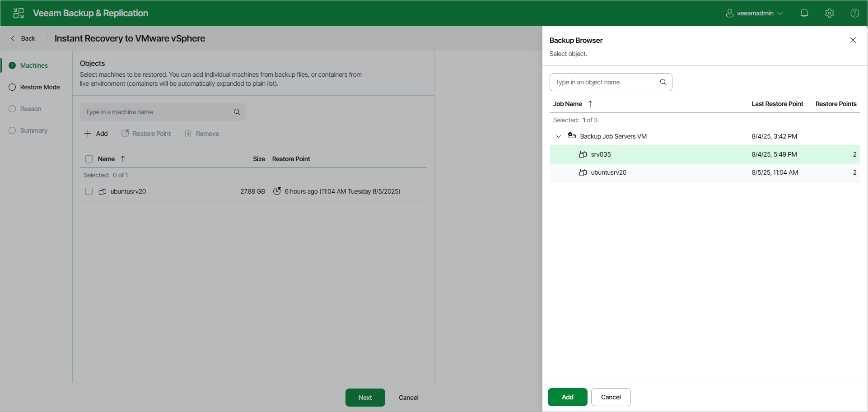Image resolution: width=868 pixels, height=412 pixels.
Task: Open the notifications bell
Action: [804, 13]
